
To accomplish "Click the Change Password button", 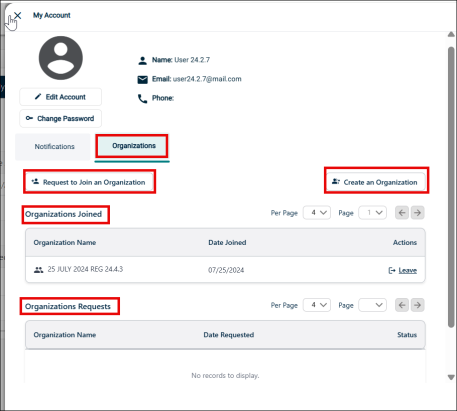I will pyautogui.click(x=60, y=118).
